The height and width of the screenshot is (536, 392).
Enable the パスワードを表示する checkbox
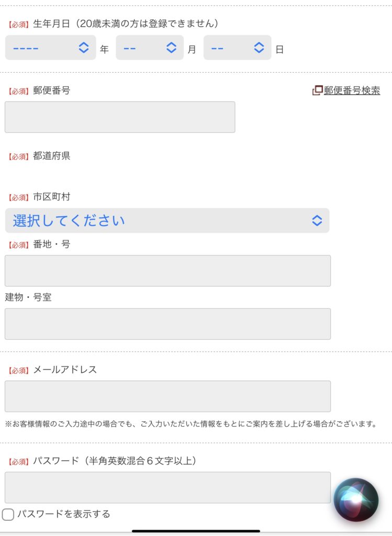tap(8, 515)
